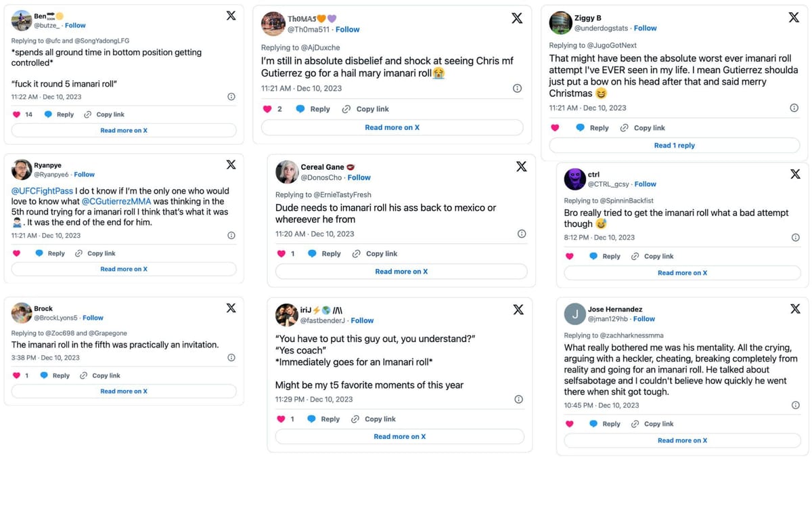Click the X logo on Ben's tweet
This screenshot has height=508, width=812.
coord(231,16)
